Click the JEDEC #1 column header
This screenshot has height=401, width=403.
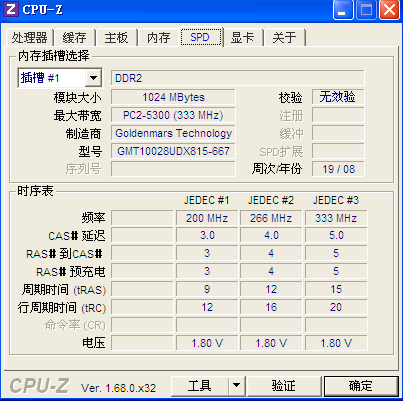tap(207, 200)
